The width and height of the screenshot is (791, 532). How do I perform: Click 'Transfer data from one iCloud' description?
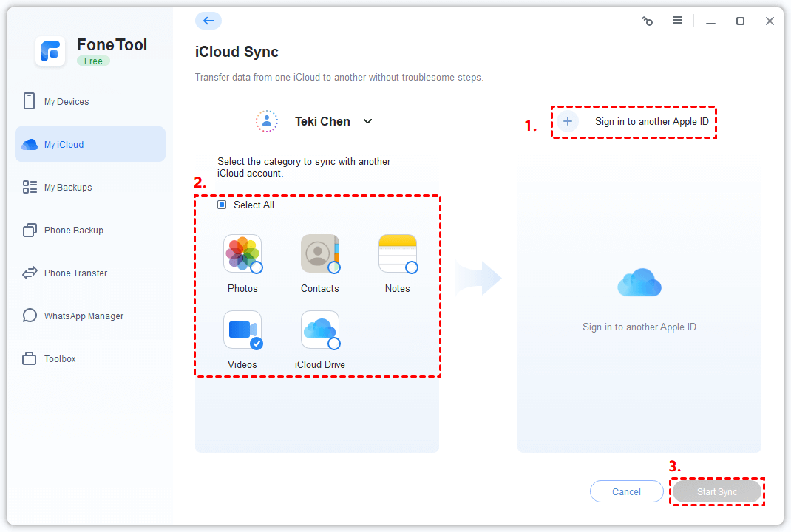(339, 77)
